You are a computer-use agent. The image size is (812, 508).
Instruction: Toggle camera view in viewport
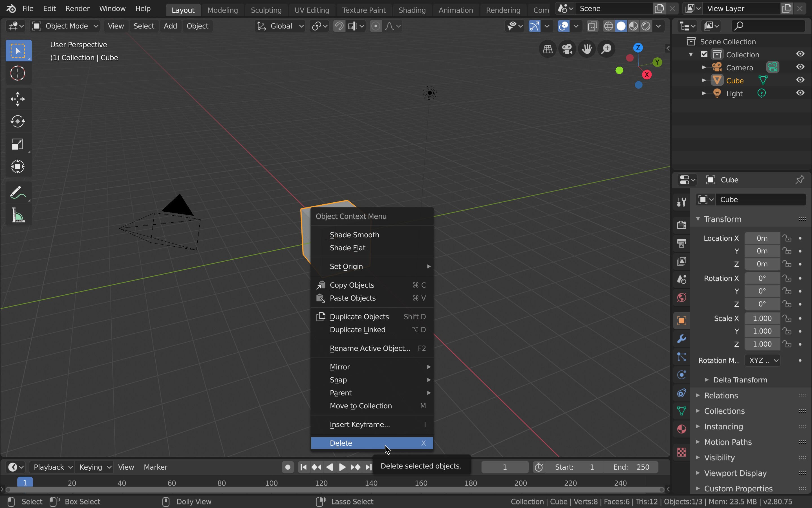point(567,49)
